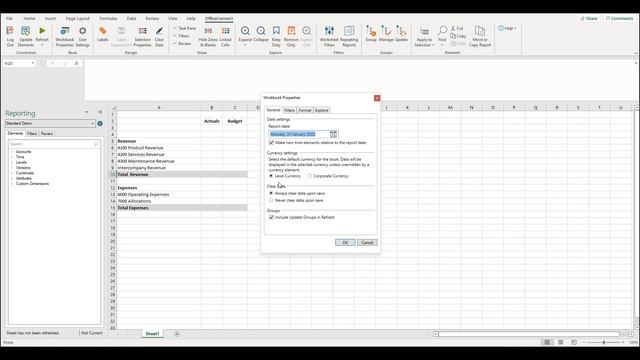Click the Share button
This screenshot has height=360, width=640.
point(589,18)
